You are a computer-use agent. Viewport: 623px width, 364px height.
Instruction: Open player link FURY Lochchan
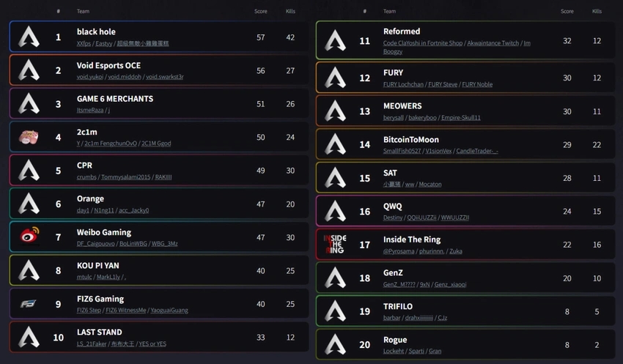tap(403, 84)
